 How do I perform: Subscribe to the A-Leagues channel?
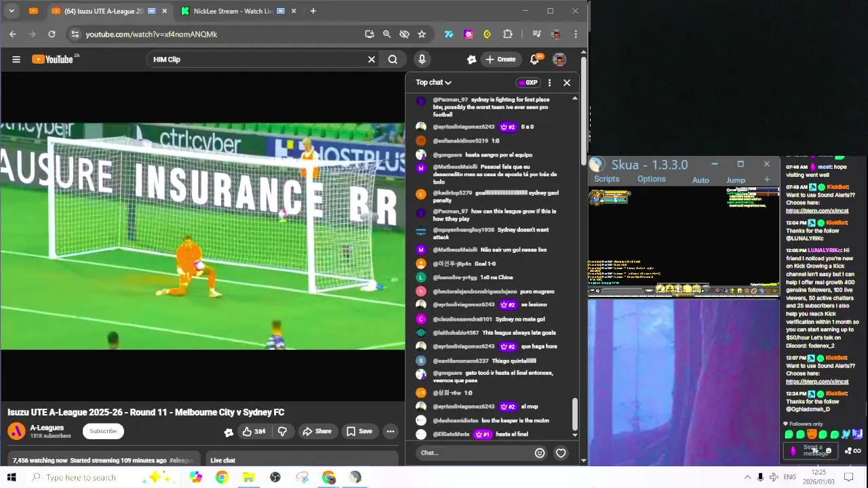point(103,431)
